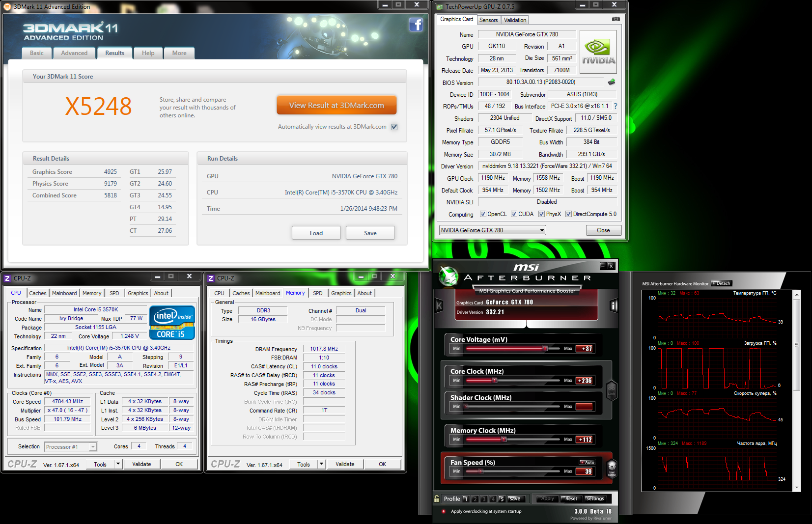
Task: Toggle the OpenCL checkbox in GPU-Z
Action: pos(483,214)
